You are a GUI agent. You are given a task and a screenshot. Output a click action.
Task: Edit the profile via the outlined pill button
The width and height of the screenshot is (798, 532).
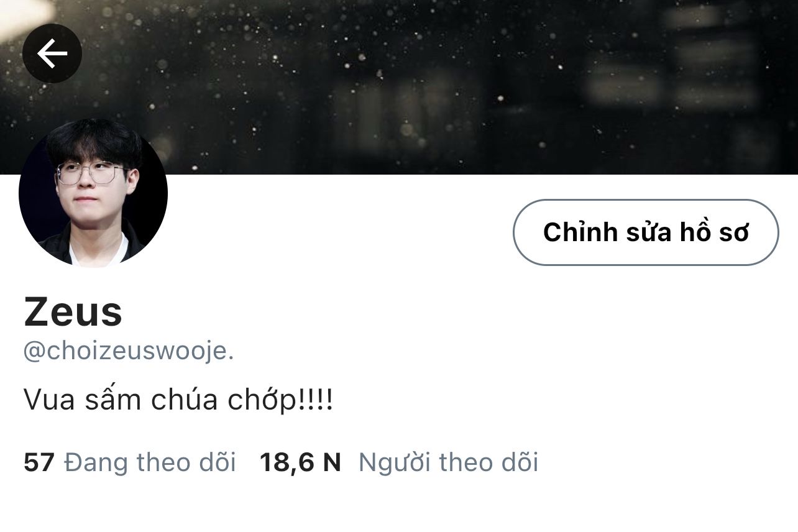click(646, 232)
